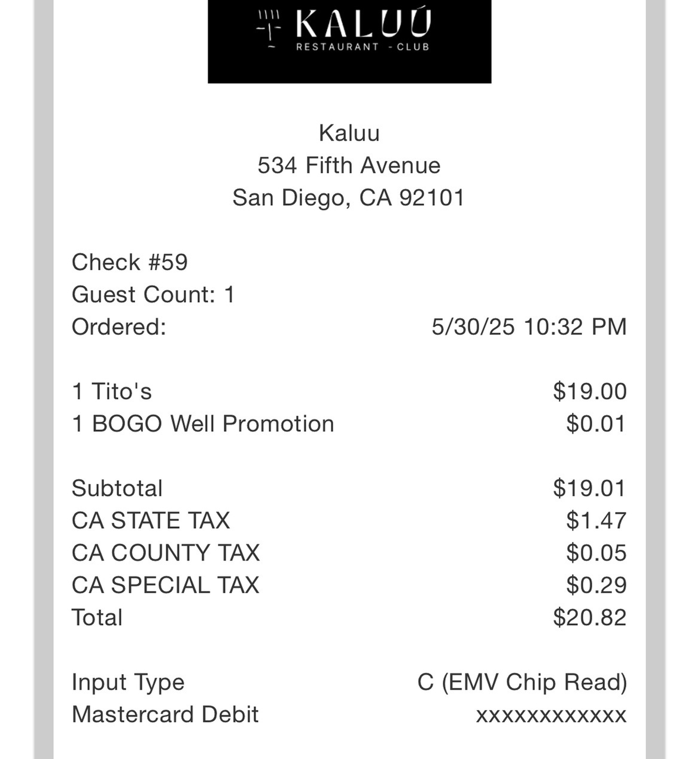The height and width of the screenshot is (759, 700).
Task: Click the $19.00 Tito's price
Action: tap(590, 391)
